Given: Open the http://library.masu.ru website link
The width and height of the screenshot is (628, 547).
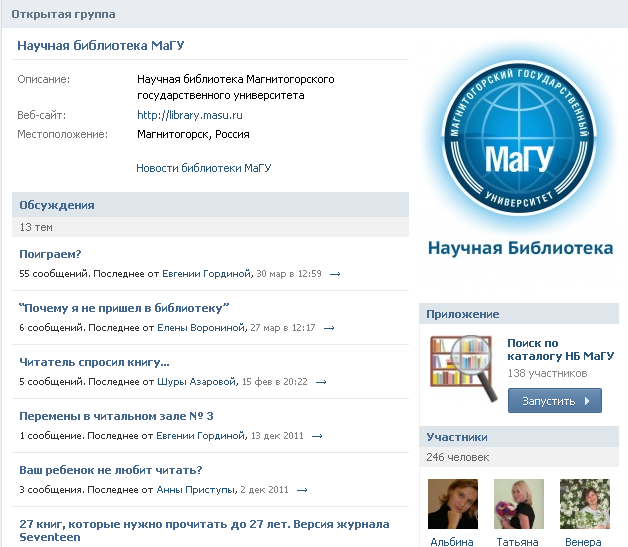Looking at the screenshot, I should click(189, 115).
